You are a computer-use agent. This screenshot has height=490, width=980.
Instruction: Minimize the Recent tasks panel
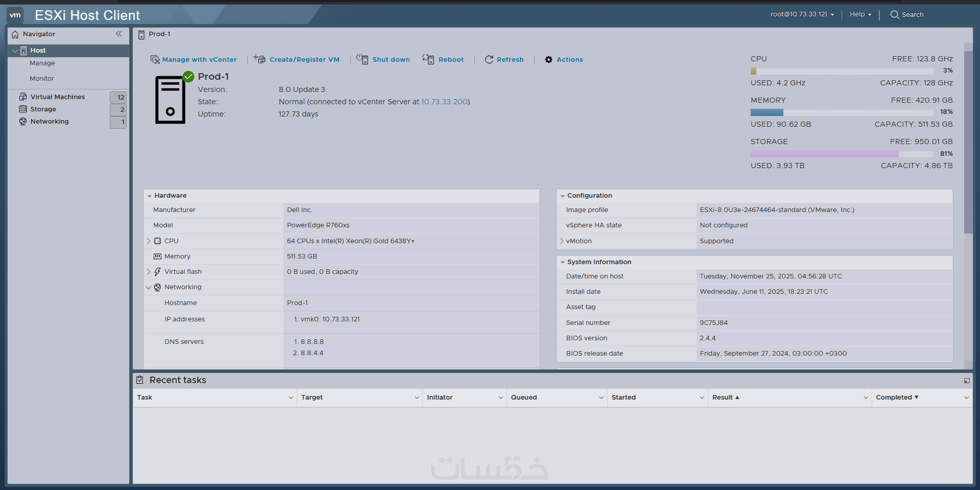tap(967, 381)
